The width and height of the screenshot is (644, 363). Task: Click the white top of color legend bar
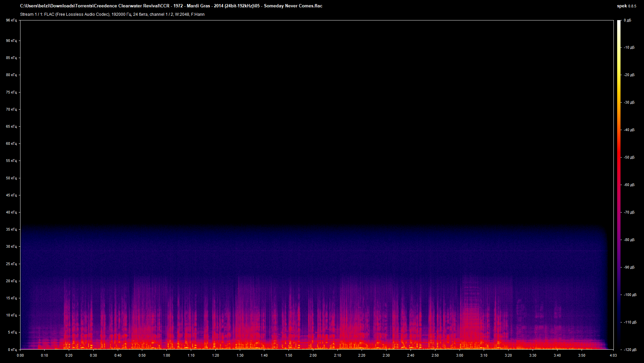coord(619,22)
